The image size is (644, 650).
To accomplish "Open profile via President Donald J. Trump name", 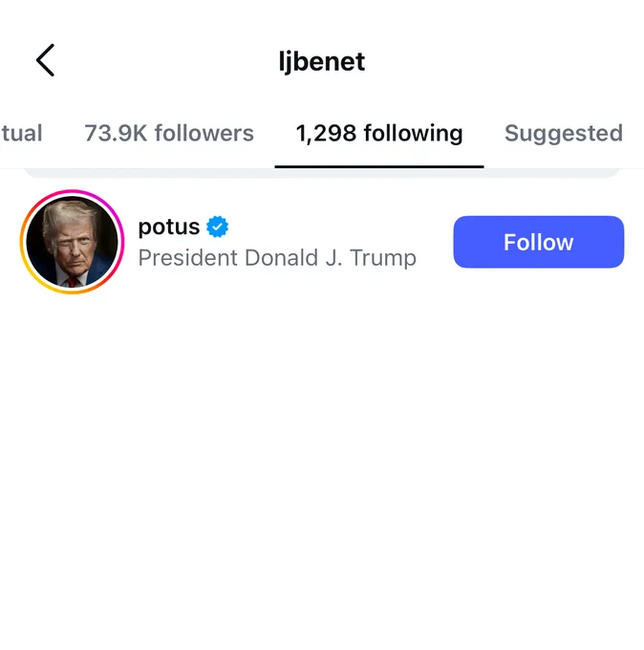I will (277, 258).
